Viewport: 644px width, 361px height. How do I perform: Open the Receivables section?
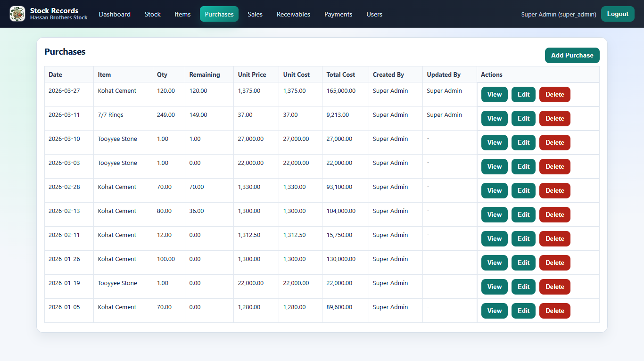293,14
